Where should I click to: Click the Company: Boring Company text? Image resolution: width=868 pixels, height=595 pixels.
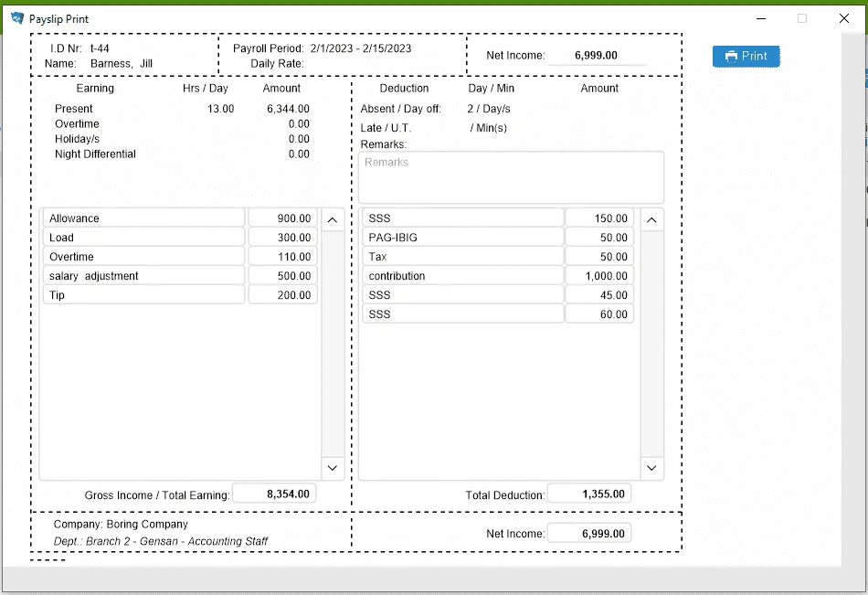[x=121, y=524]
